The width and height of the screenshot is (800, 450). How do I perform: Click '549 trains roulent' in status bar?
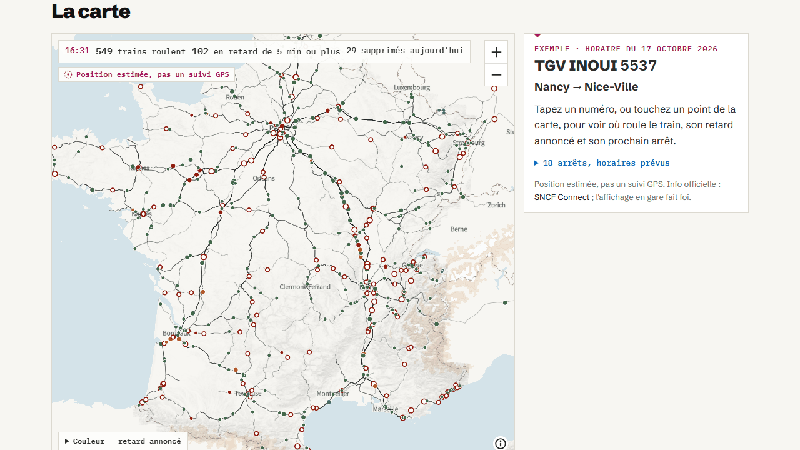(140, 51)
